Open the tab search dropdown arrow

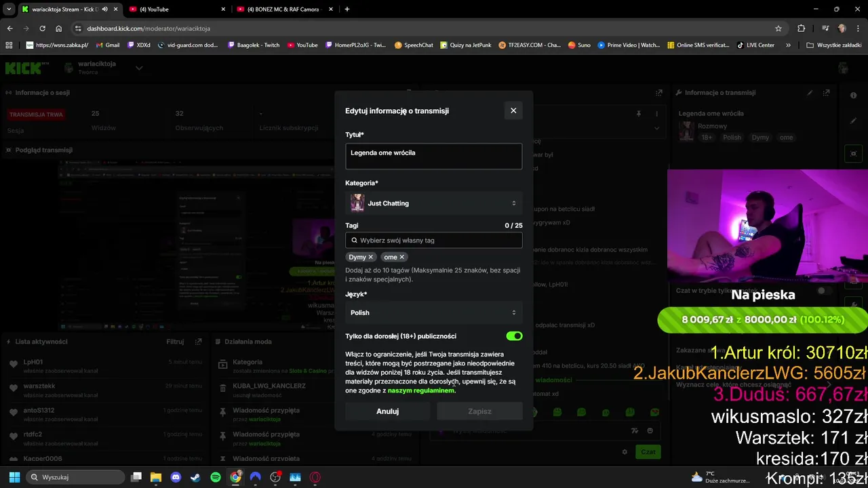coord(8,9)
